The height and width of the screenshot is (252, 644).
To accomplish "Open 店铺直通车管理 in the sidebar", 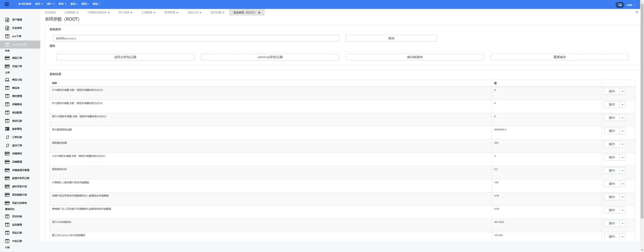I will pyautogui.click(x=21, y=170).
